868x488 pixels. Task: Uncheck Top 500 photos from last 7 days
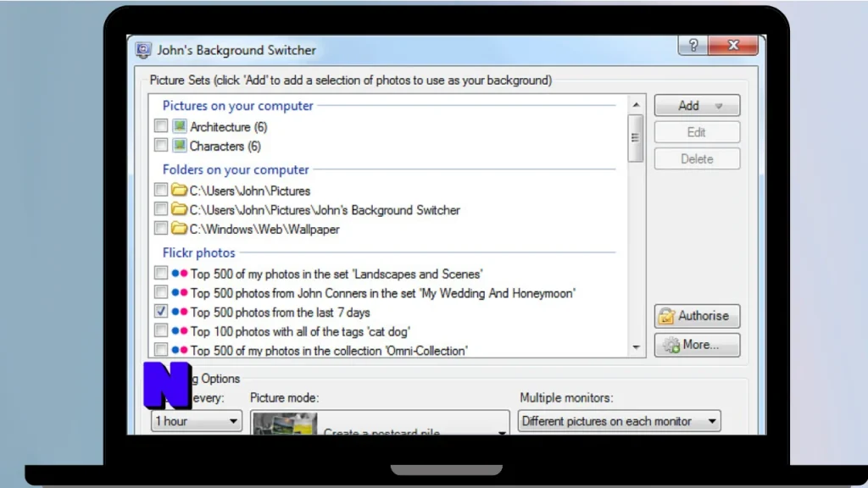(x=160, y=312)
